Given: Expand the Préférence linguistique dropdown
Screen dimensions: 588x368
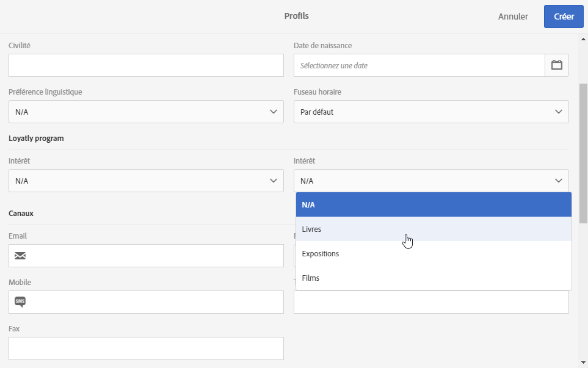Looking at the screenshot, I should (x=146, y=112).
